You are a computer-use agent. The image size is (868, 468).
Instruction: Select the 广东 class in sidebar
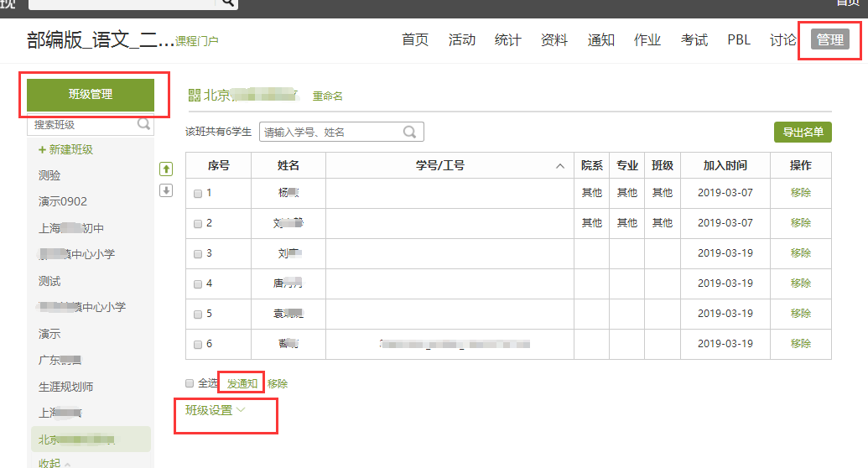pyautogui.click(x=60, y=360)
